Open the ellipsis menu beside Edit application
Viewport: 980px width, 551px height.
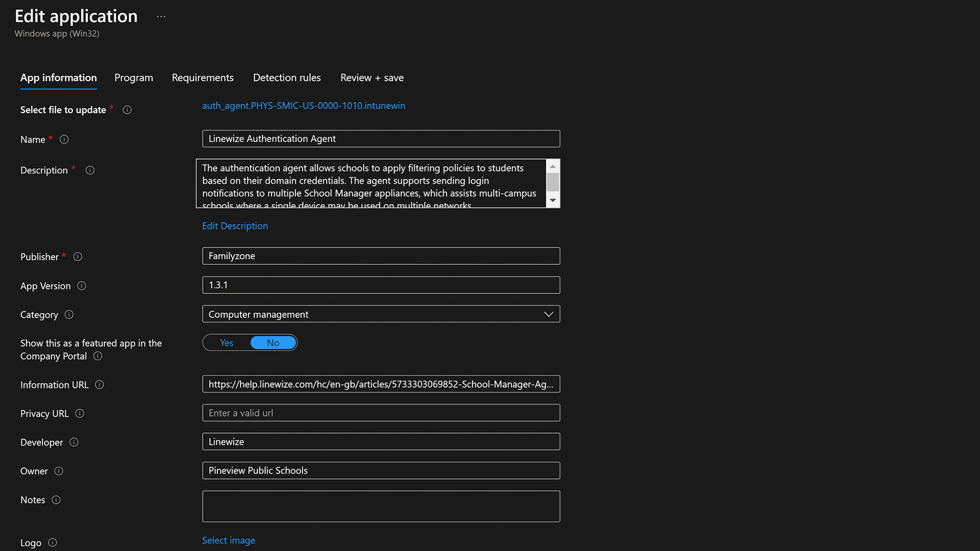(161, 16)
